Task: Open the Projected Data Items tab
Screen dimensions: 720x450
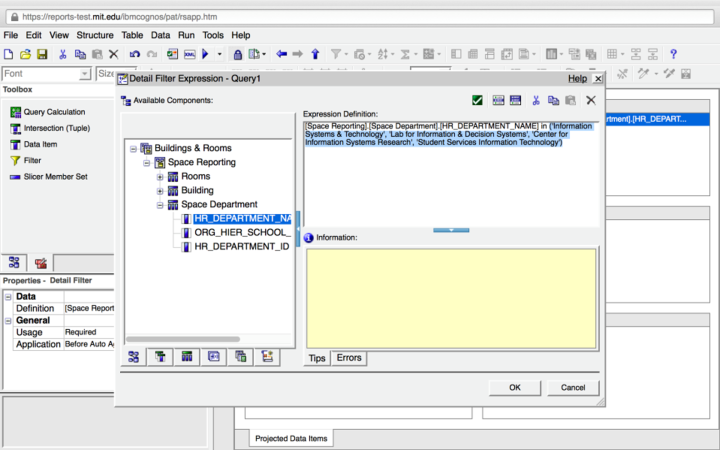Action: tap(290, 438)
